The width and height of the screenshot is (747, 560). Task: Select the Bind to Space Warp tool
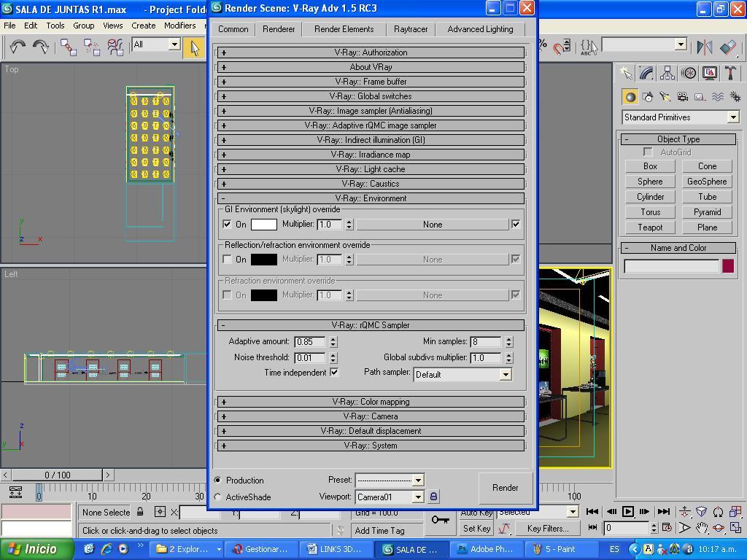[x=115, y=47]
